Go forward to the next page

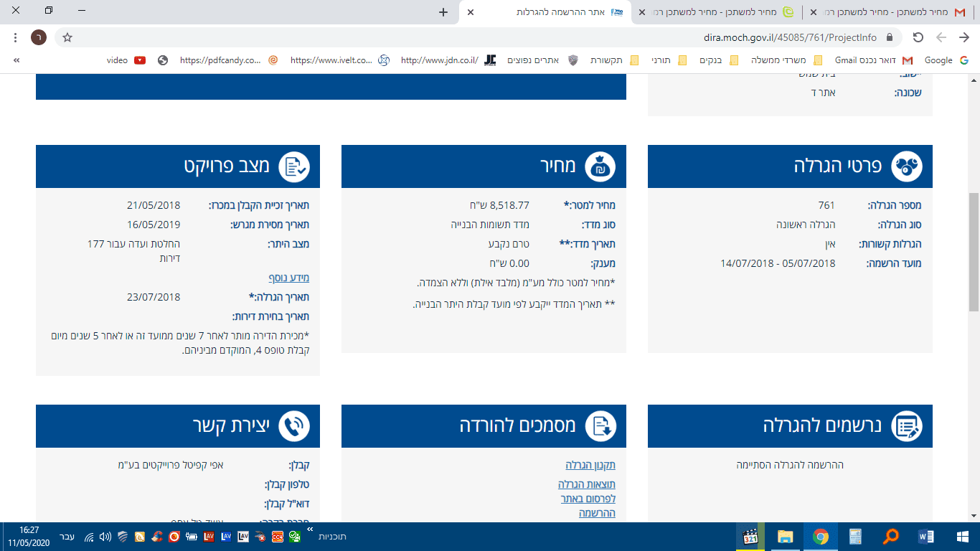(x=941, y=37)
